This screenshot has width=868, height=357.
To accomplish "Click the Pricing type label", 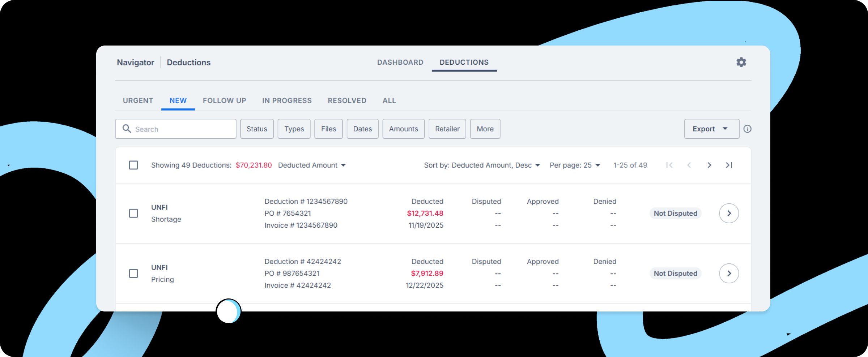I will pyautogui.click(x=162, y=279).
